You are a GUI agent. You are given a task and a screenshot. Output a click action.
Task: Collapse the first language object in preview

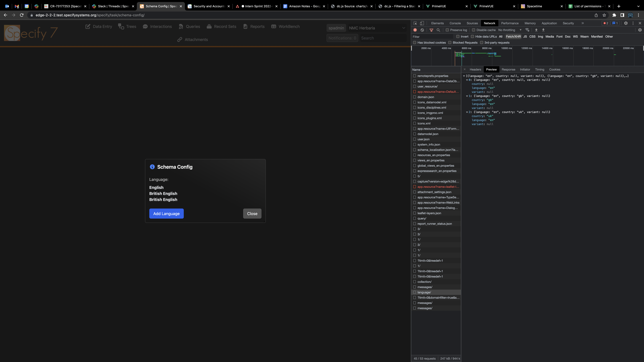pos(467,80)
